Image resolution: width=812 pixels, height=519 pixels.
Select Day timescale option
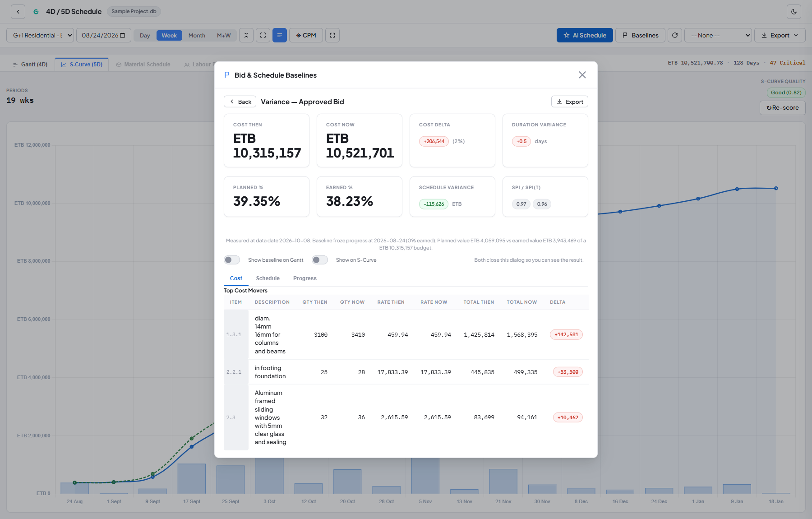145,36
